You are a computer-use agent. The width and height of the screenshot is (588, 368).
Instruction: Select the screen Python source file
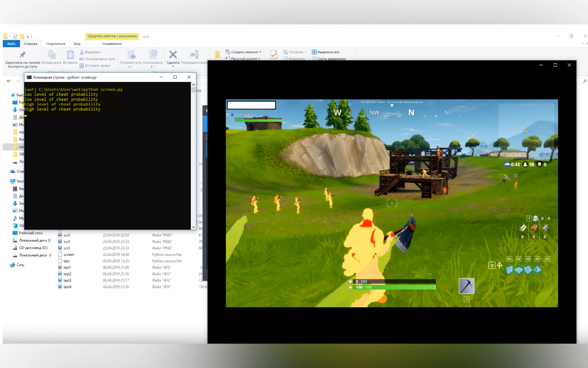[69, 255]
